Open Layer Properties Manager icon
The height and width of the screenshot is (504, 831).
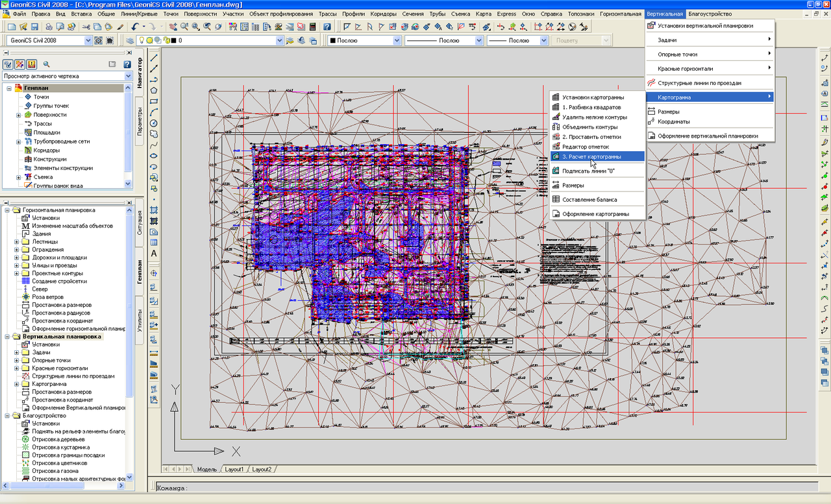pyautogui.click(x=130, y=40)
